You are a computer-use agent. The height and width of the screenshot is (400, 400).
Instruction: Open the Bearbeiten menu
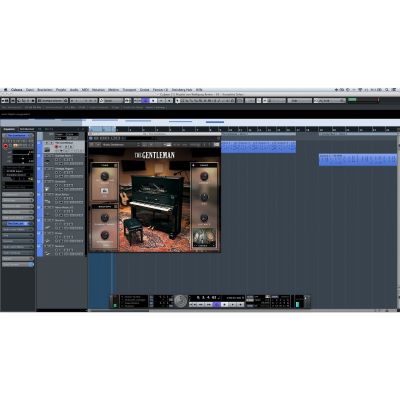coord(45,90)
